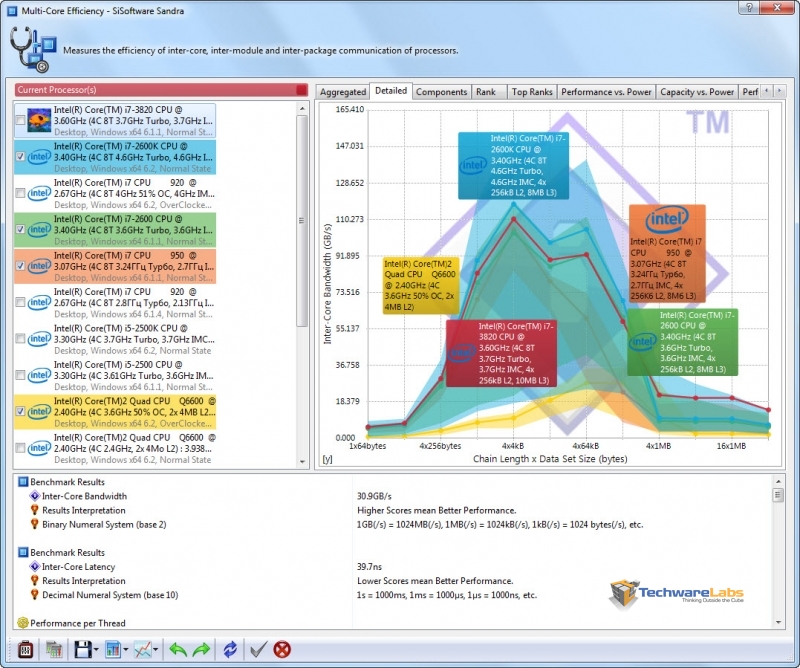Check the i7 920 4GHz overclocked checkbox
Viewport: 800px width, 668px height.
coord(20,193)
